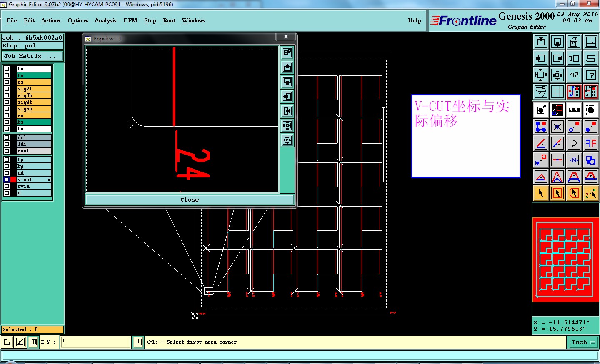Click the mirror F icon
This screenshot has width=600, height=364.
pyautogui.click(x=591, y=143)
